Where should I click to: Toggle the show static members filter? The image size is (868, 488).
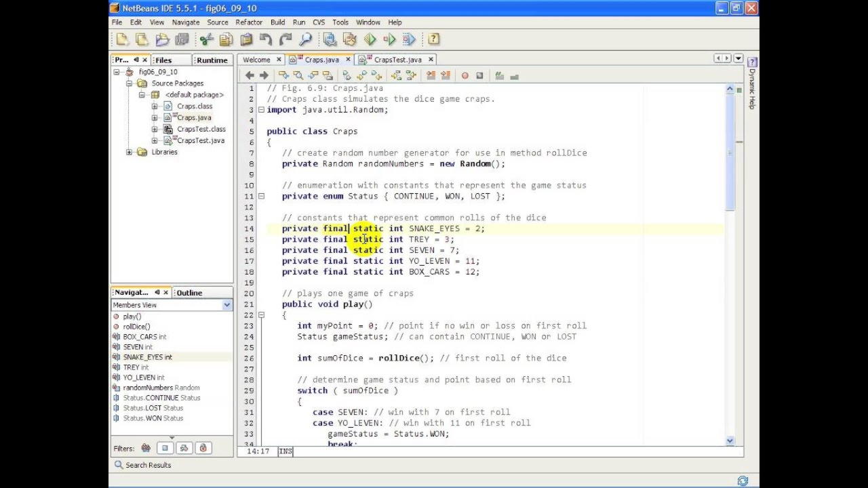click(184, 448)
